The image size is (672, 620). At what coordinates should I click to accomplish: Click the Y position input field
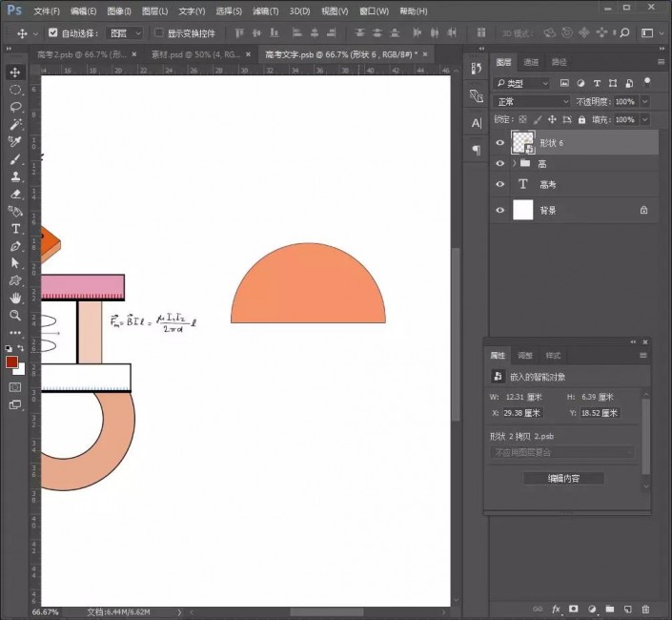[601, 413]
